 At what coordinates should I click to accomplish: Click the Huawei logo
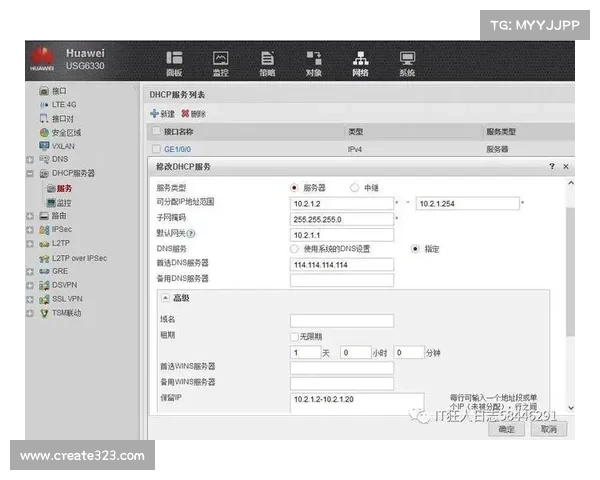click(x=42, y=59)
